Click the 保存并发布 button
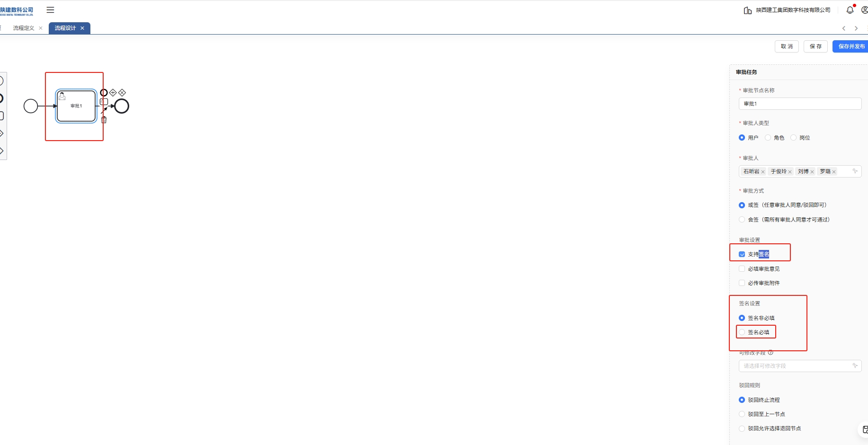 click(851, 46)
